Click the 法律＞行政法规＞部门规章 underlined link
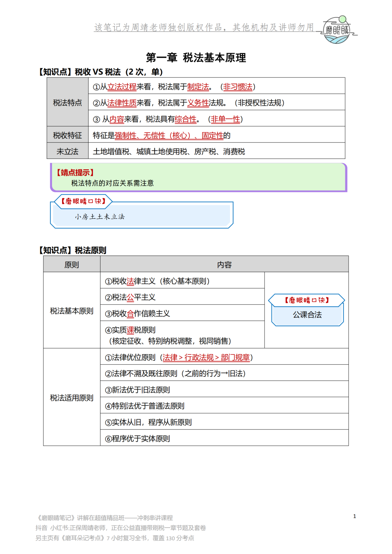Screen dimensions: 392x554 point(207,357)
